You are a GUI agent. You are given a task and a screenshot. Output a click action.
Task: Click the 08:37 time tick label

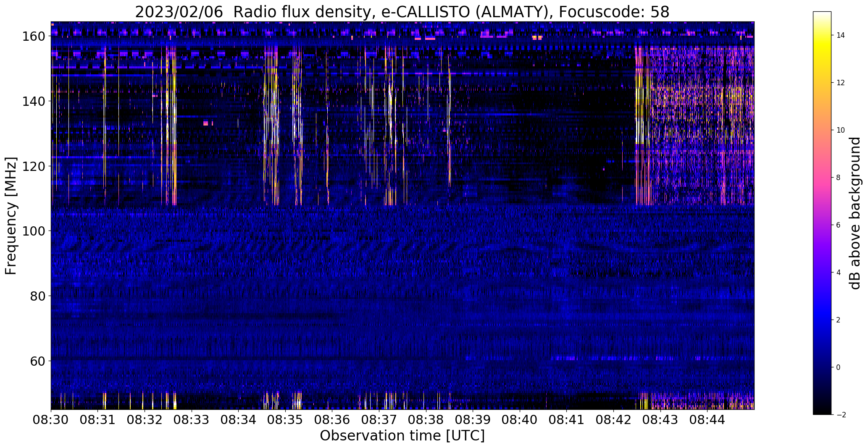pyautogui.click(x=379, y=420)
